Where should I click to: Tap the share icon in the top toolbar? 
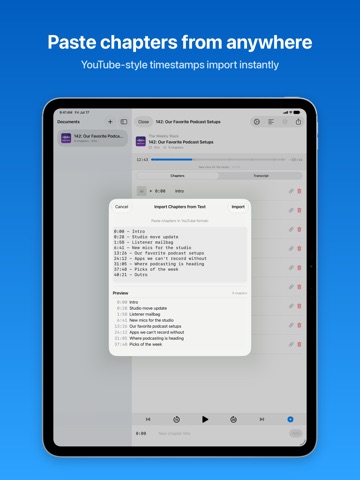298,122
